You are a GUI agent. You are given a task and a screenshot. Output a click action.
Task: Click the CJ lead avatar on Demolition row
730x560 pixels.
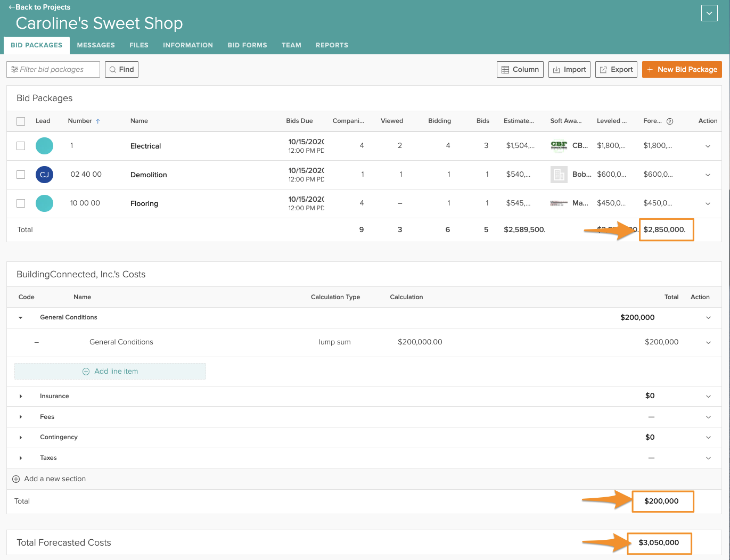pos(44,175)
